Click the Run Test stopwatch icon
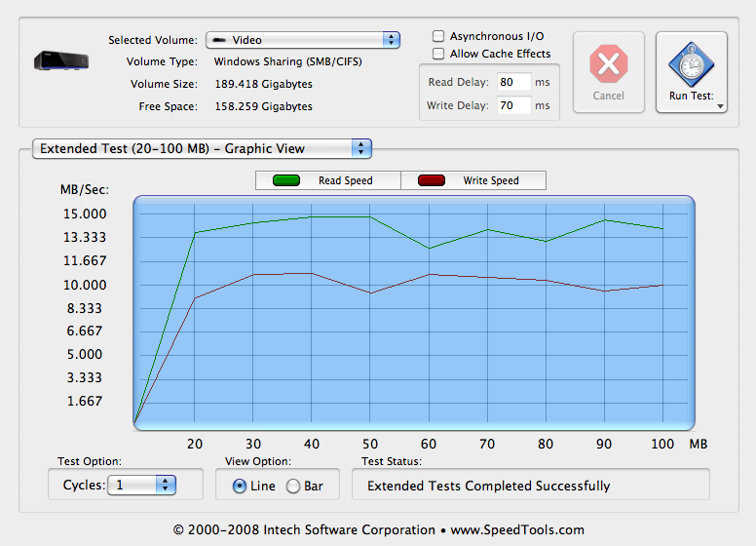Screen dimensions: 756x546 (x=691, y=65)
